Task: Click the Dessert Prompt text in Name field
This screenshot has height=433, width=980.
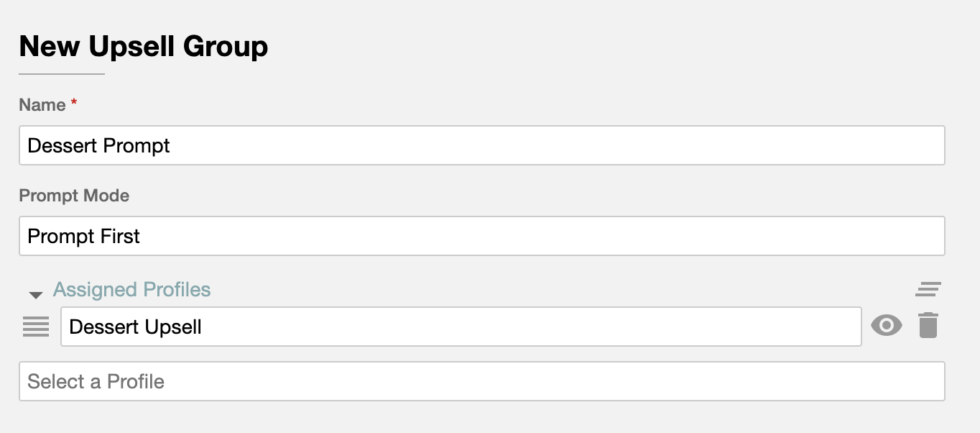Action: point(98,146)
